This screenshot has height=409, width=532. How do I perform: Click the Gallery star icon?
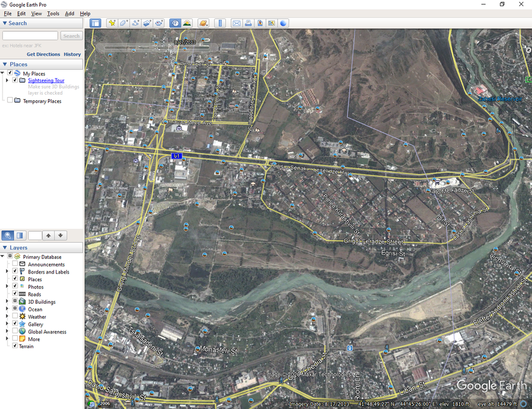[22, 324]
